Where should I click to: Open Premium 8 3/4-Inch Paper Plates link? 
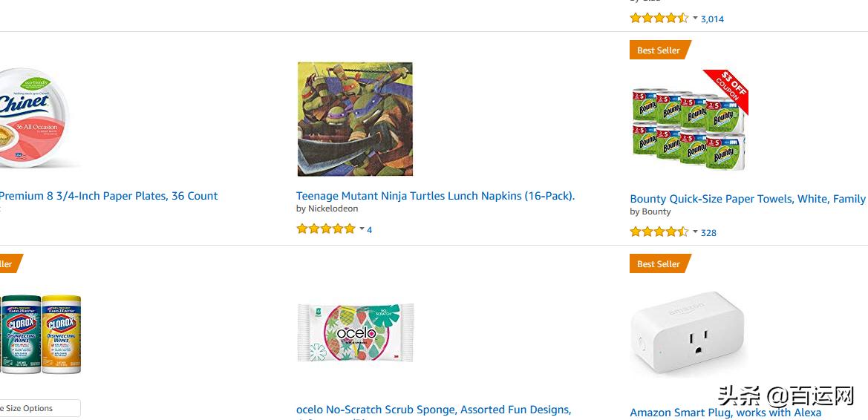pos(108,196)
